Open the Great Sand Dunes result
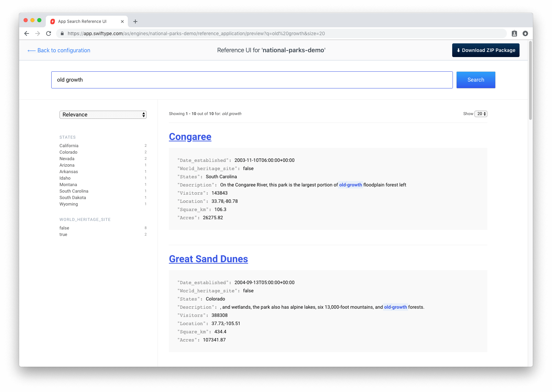 [x=208, y=259]
